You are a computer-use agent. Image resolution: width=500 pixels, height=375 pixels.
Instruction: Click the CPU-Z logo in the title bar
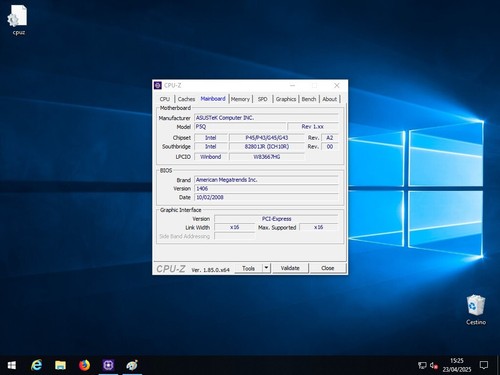[x=158, y=86]
